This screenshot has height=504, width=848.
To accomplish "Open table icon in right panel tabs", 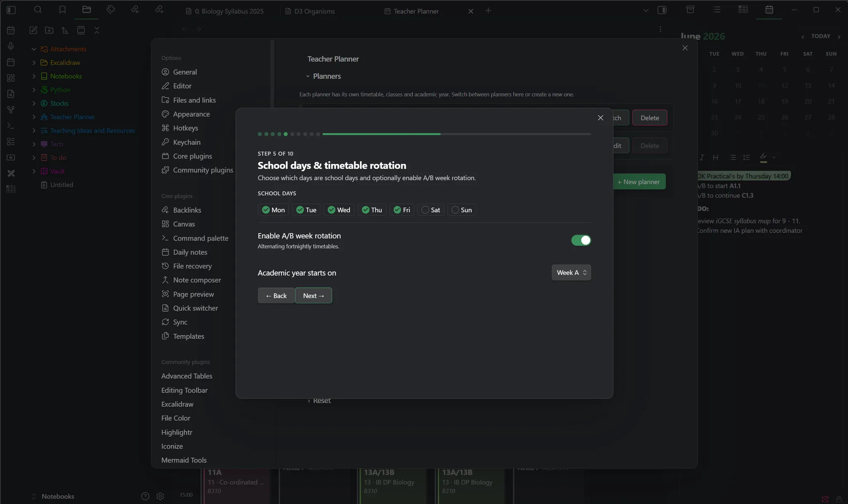I will [x=743, y=10].
